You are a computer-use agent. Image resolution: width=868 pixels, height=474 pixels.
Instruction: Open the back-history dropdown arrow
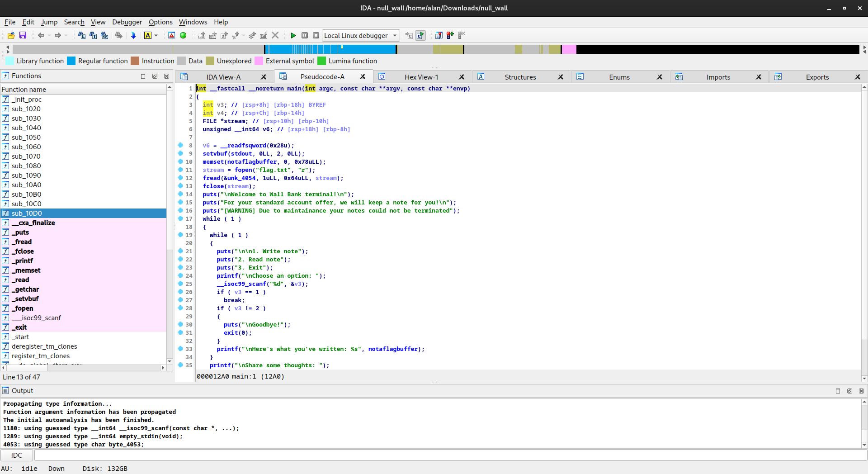click(49, 35)
